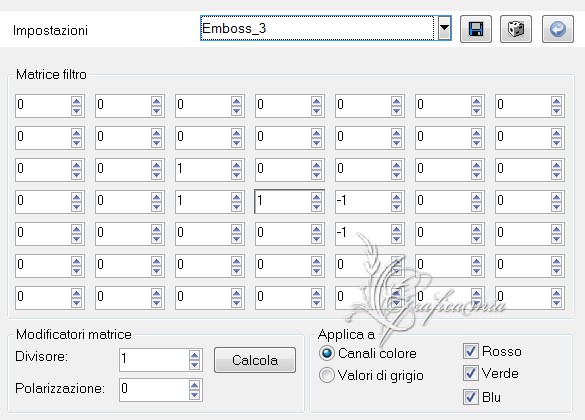Decrease the bottom-right matrix cell value
The height and width of the screenshot is (420, 585).
pos(556,303)
